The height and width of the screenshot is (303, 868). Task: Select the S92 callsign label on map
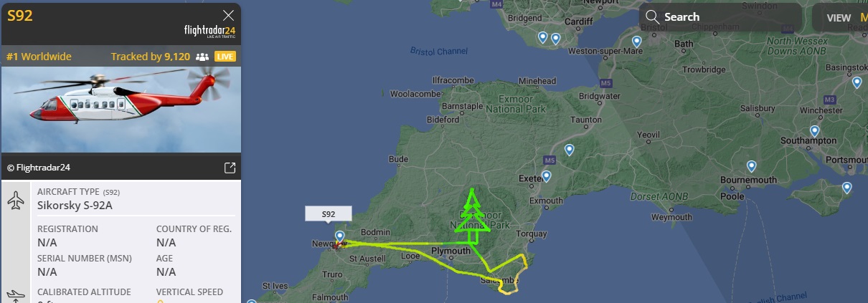pos(329,213)
